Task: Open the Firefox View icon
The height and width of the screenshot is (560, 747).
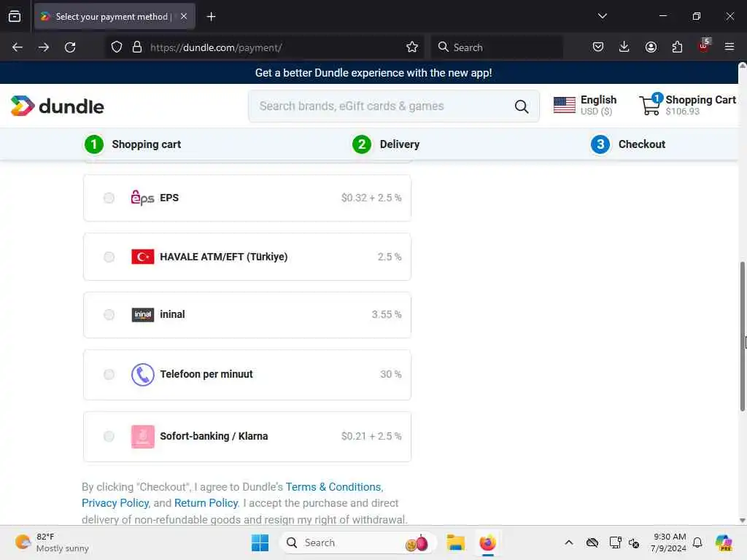Action: click(15, 17)
